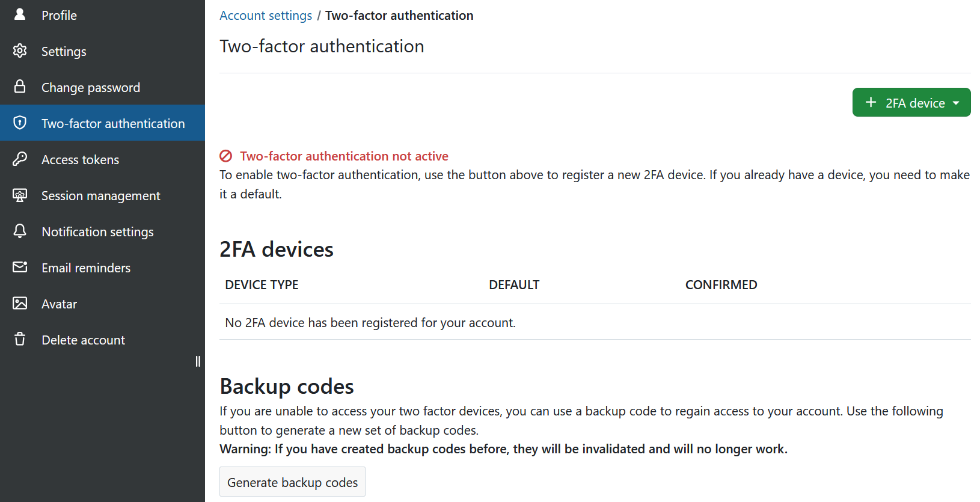Viewport: 980px width, 502px height.
Task: Click the Profile person icon
Action: tap(20, 14)
